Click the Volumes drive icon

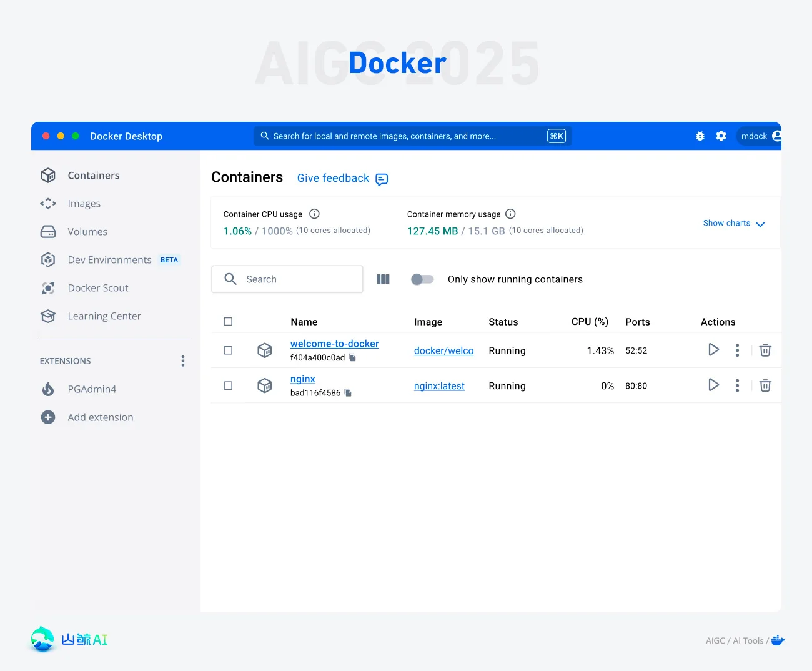(x=48, y=232)
